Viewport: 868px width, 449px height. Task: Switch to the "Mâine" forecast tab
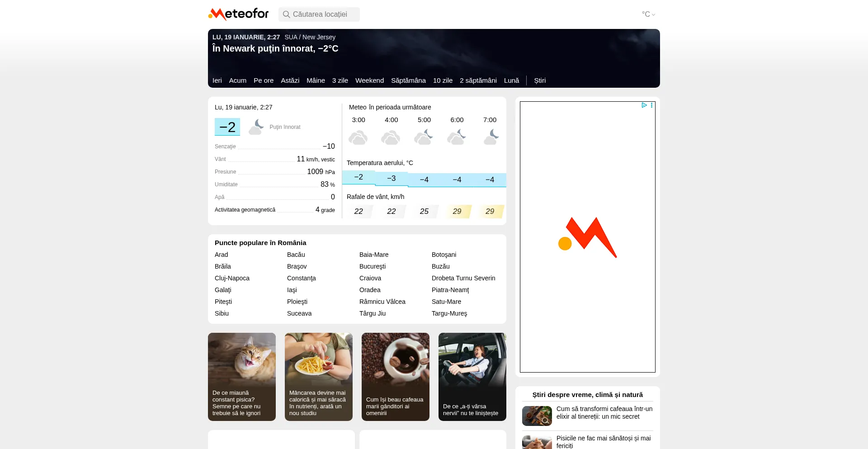pos(316,80)
